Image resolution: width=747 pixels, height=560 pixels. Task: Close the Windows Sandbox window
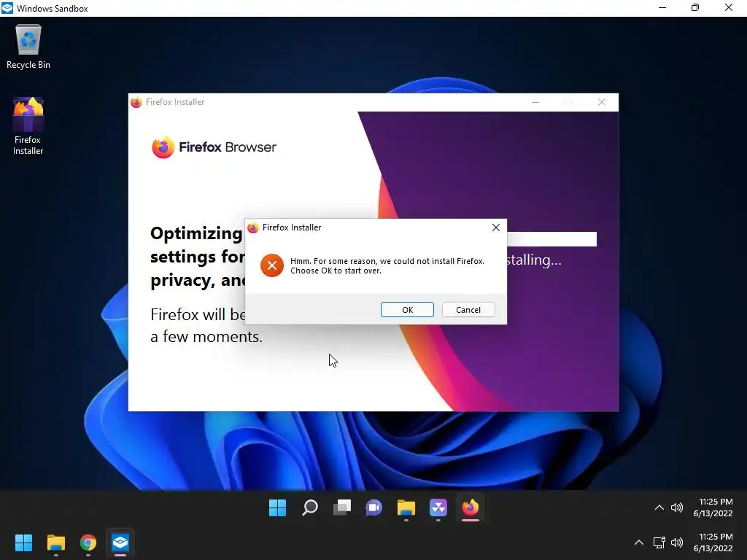coord(729,7)
